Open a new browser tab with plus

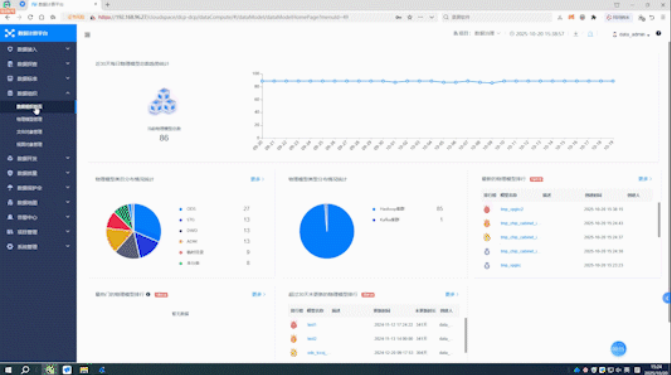pyautogui.click(x=107, y=5)
